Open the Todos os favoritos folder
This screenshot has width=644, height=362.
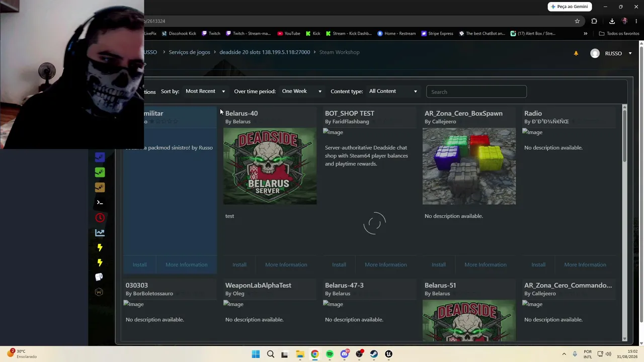click(x=619, y=34)
